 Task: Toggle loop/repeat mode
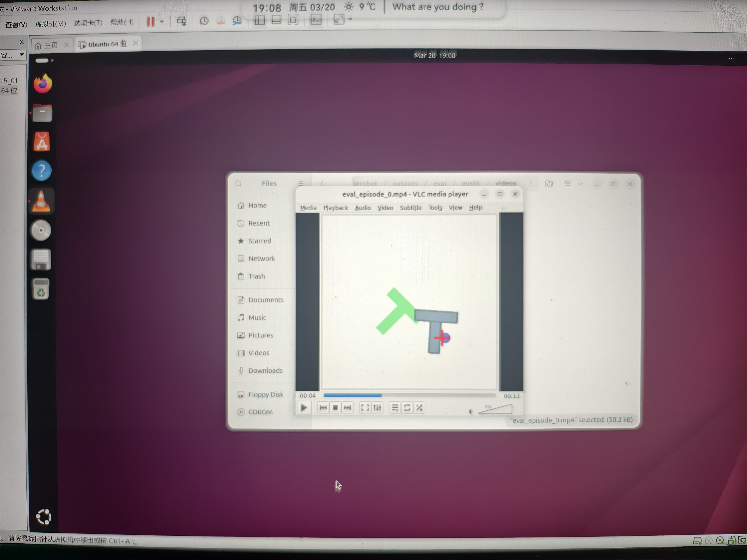[x=407, y=407]
